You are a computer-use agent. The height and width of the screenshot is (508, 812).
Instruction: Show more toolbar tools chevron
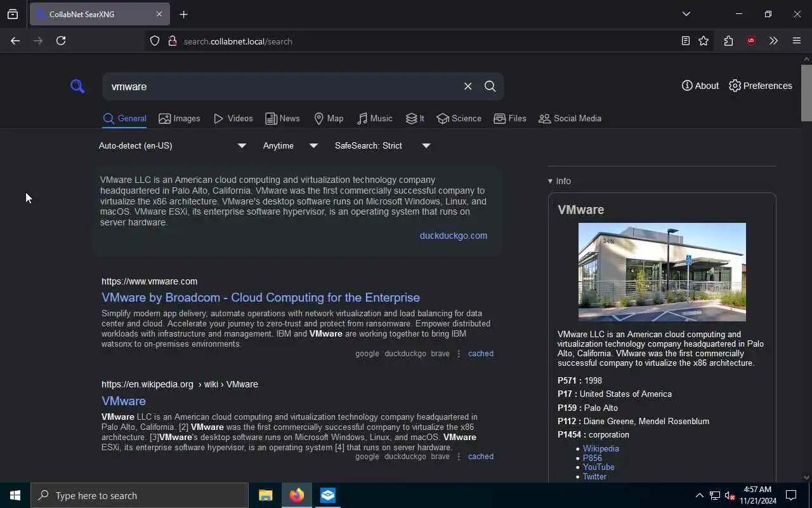point(773,41)
